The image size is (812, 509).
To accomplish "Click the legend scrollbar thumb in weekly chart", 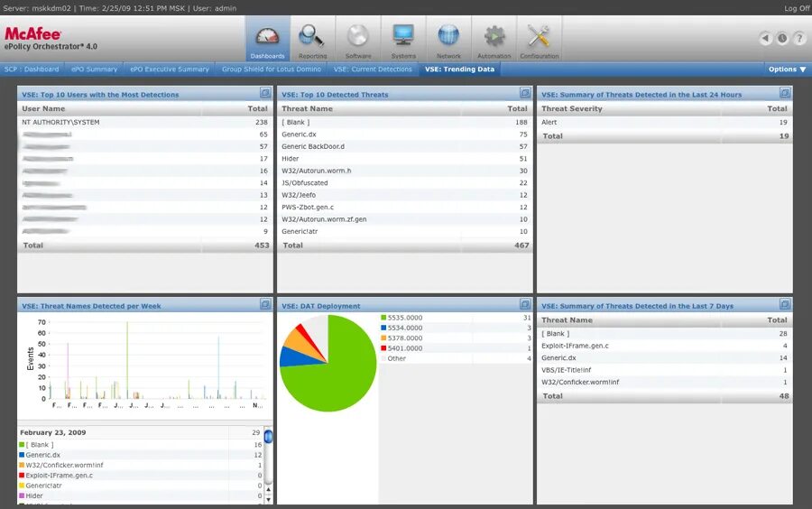I will coord(268,437).
